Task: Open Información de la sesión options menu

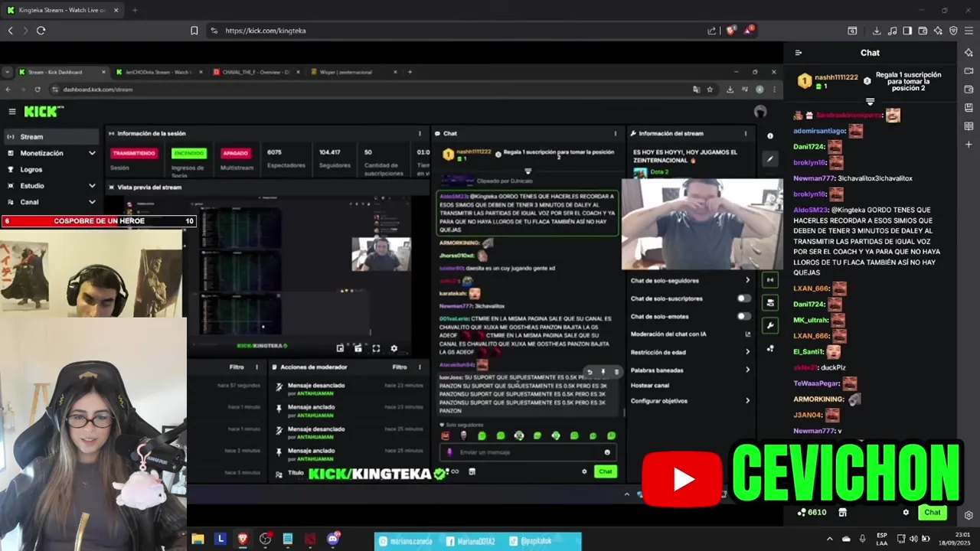Action: coord(420,133)
